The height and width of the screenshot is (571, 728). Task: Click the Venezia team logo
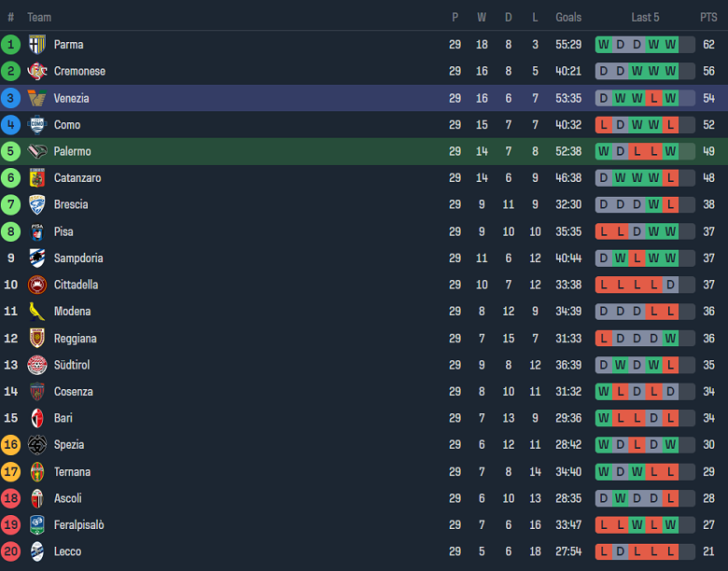point(37,98)
